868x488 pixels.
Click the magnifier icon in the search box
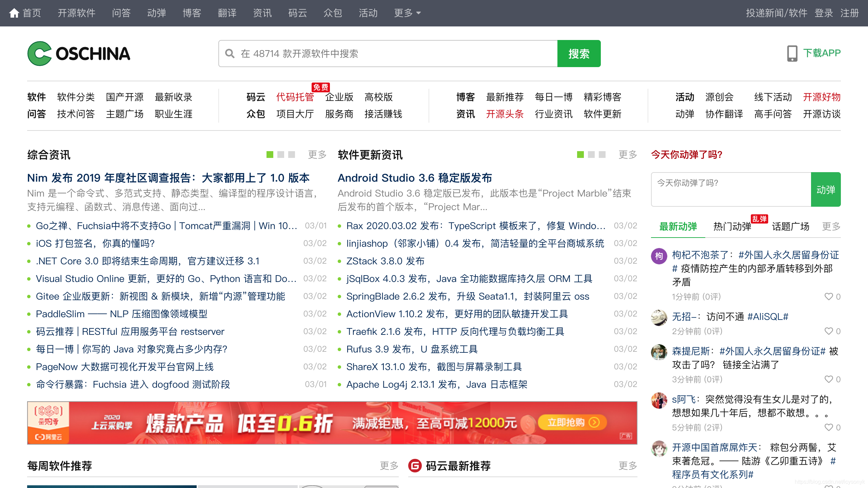tap(230, 54)
